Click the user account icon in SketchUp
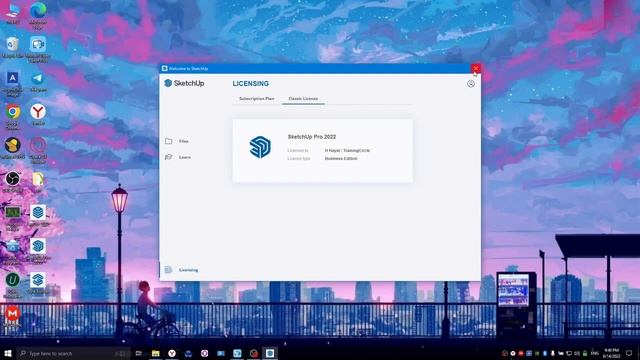 [471, 84]
